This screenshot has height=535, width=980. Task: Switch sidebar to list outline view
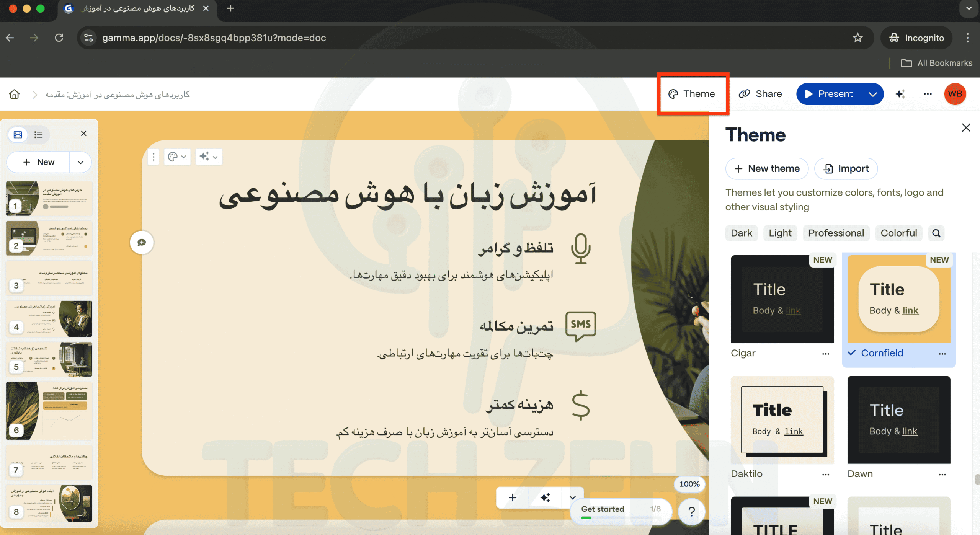[38, 135]
